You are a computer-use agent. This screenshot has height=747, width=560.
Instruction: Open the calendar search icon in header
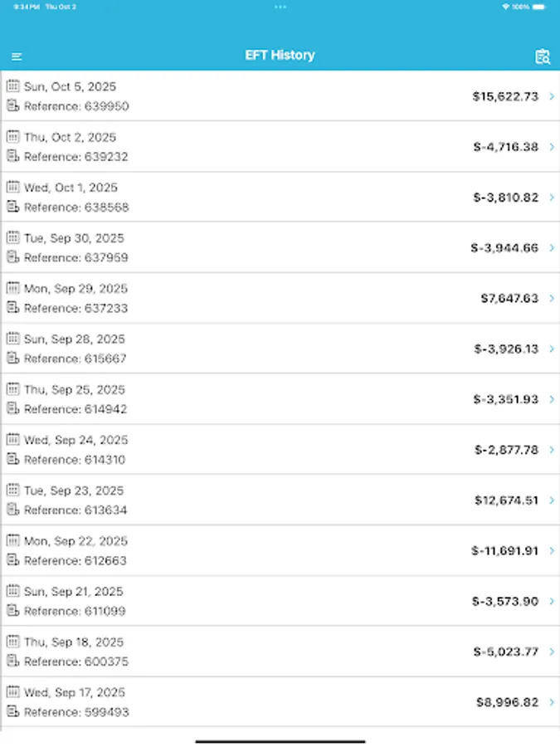click(x=543, y=56)
